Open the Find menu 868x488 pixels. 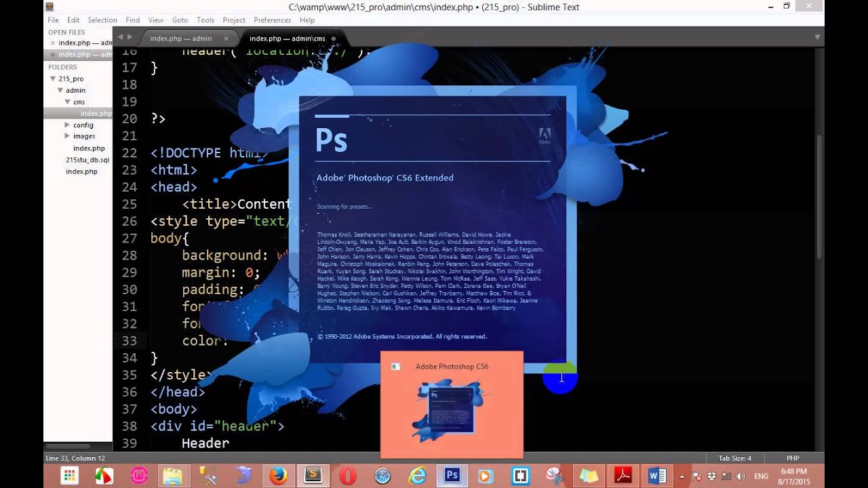(x=133, y=20)
